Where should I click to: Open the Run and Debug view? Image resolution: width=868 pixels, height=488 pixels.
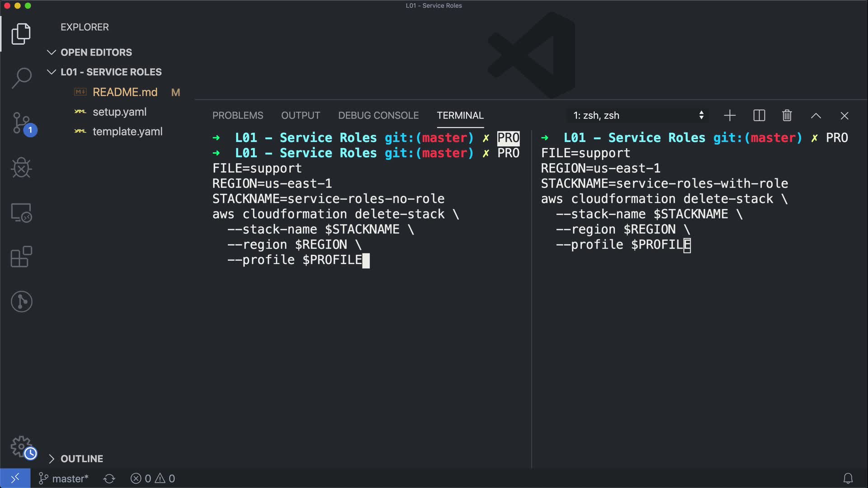21,168
